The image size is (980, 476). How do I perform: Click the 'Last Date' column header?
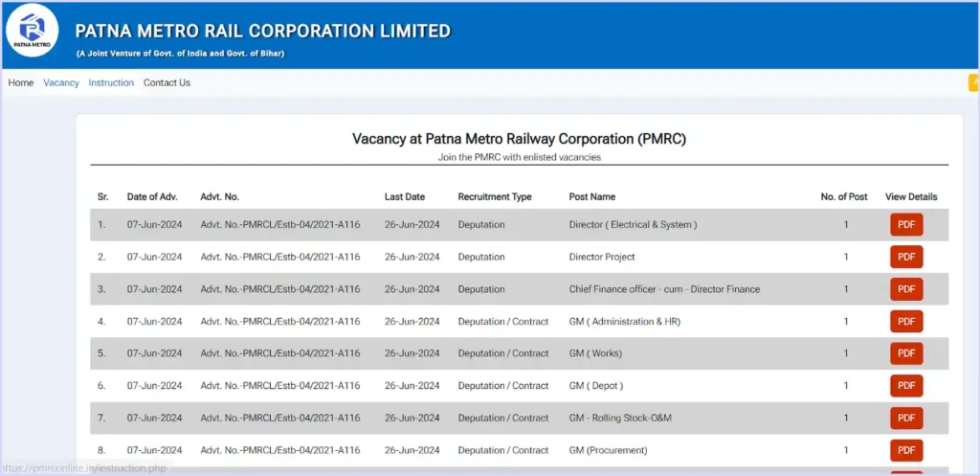coord(405,196)
